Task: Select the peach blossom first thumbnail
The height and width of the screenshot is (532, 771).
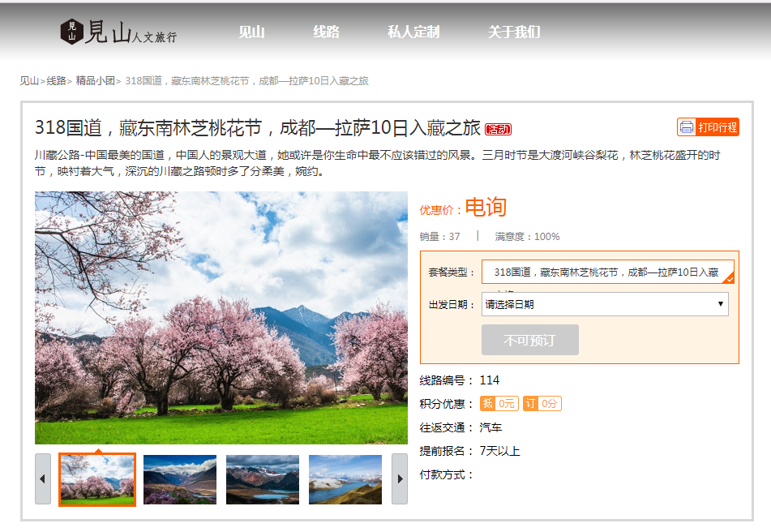Action: (97, 479)
